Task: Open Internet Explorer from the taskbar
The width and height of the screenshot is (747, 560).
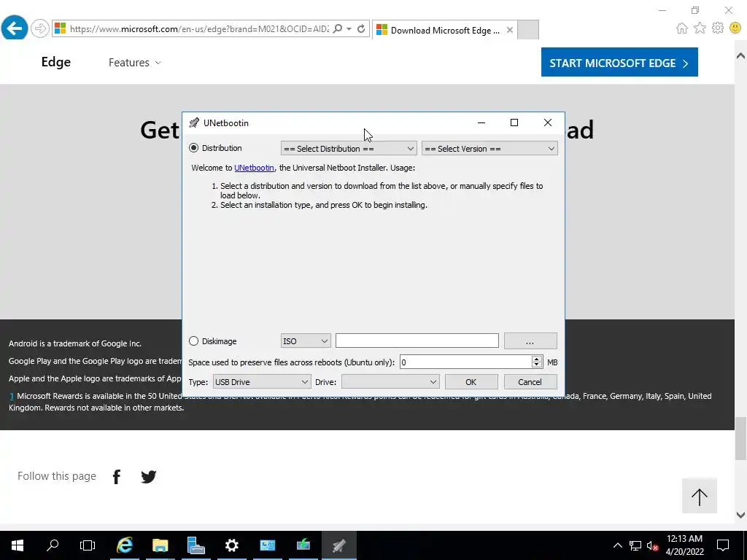Action: [x=125, y=545]
